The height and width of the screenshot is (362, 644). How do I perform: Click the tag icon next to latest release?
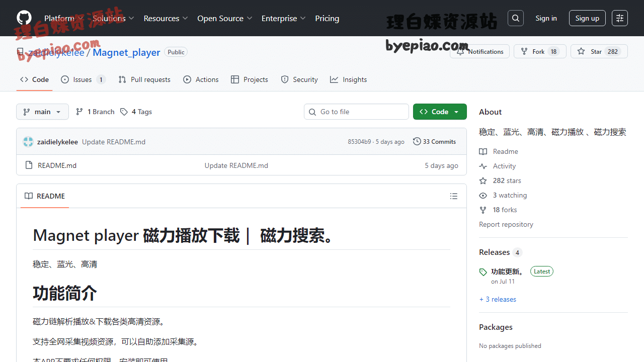(483, 272)
